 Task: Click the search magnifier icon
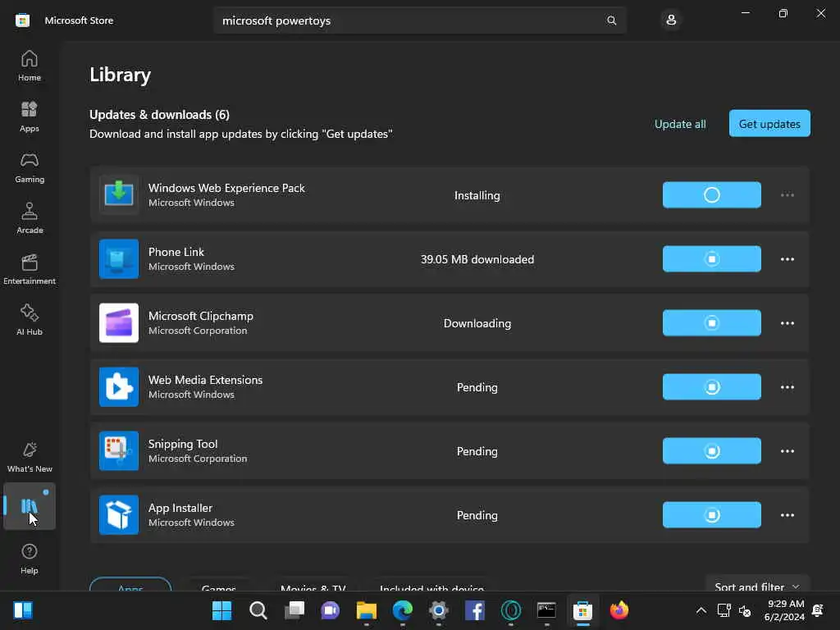click(611, 21)
